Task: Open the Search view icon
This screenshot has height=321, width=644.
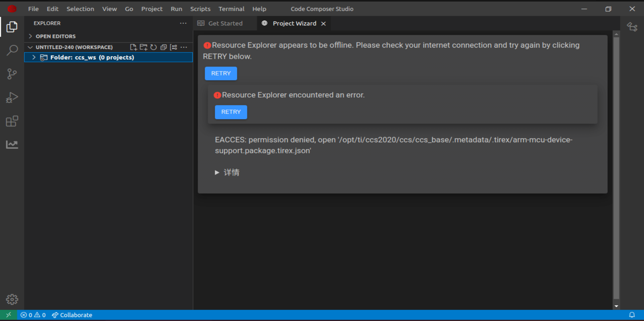Action: [12, 50]
